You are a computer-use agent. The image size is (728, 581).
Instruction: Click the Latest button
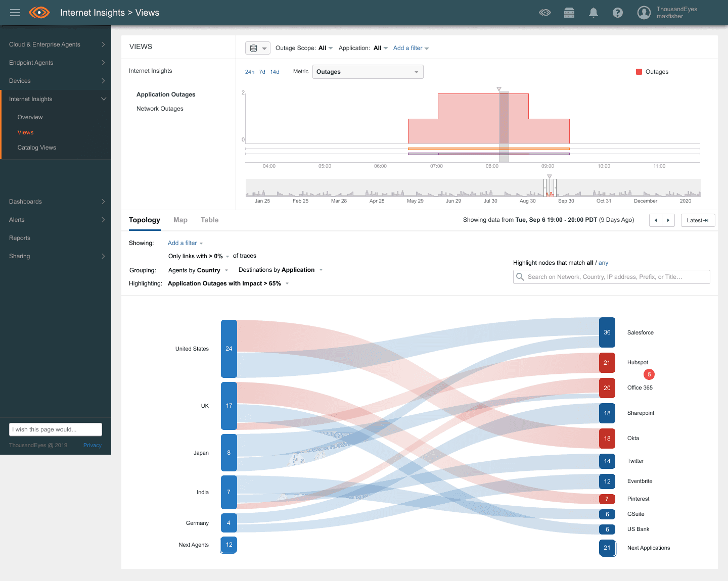click(x=698, y=220)
